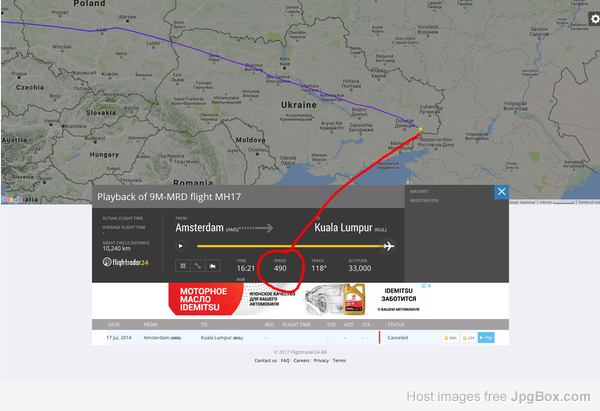Download locked CSV file
Viewport: 600px width, 411px height.
pyautogui.click(x=468, y=338)
